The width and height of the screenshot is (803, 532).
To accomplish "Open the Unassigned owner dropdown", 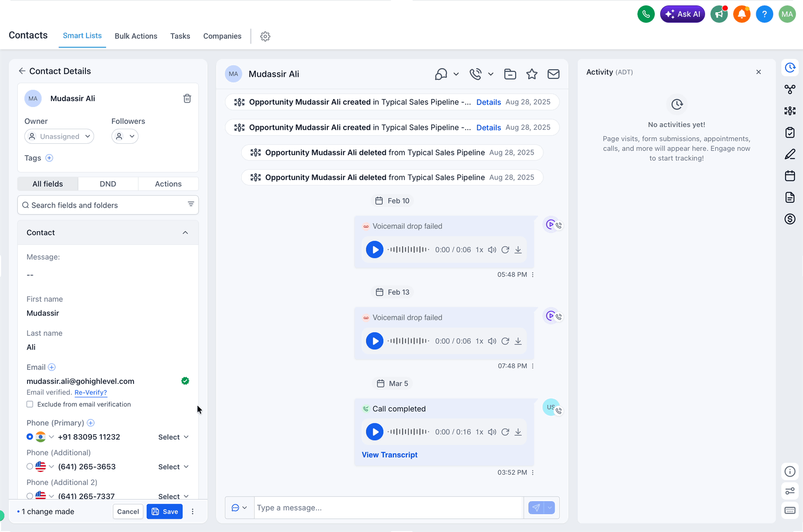I will (x=59, y=136).
